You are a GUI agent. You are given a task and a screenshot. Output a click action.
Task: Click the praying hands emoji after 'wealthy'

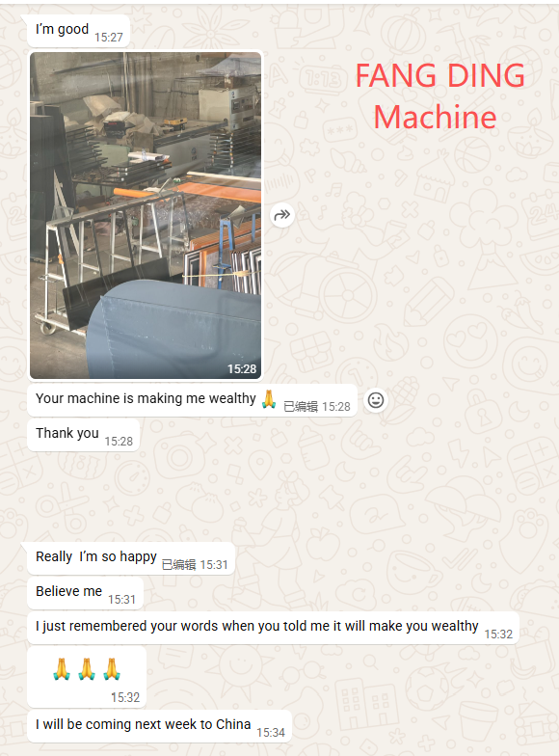pyautogui.click(x=268, y=399)
